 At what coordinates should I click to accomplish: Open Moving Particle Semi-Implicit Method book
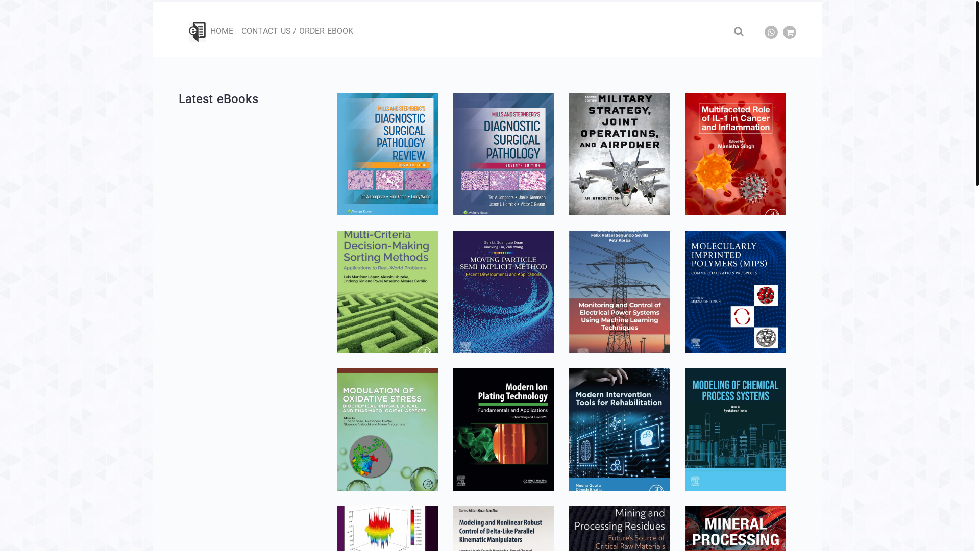pyautogui.click(x=503, y=292)
